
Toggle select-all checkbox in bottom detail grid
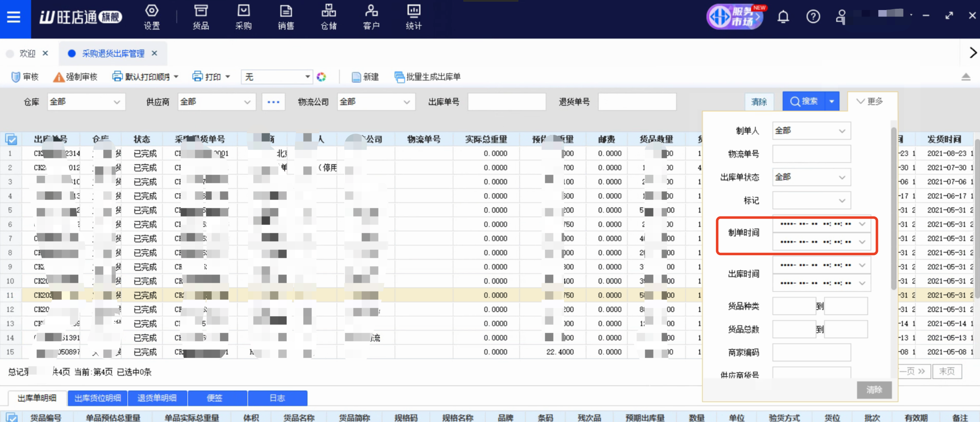[12, 417]
